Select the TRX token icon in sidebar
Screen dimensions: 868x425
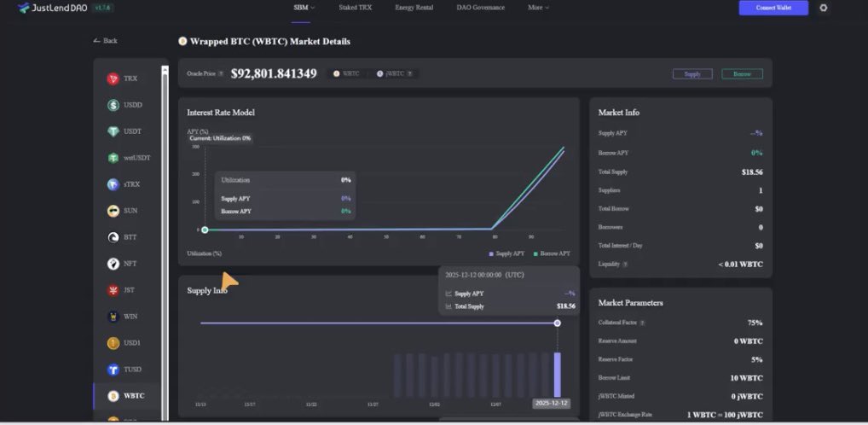(x=113, y=79)
